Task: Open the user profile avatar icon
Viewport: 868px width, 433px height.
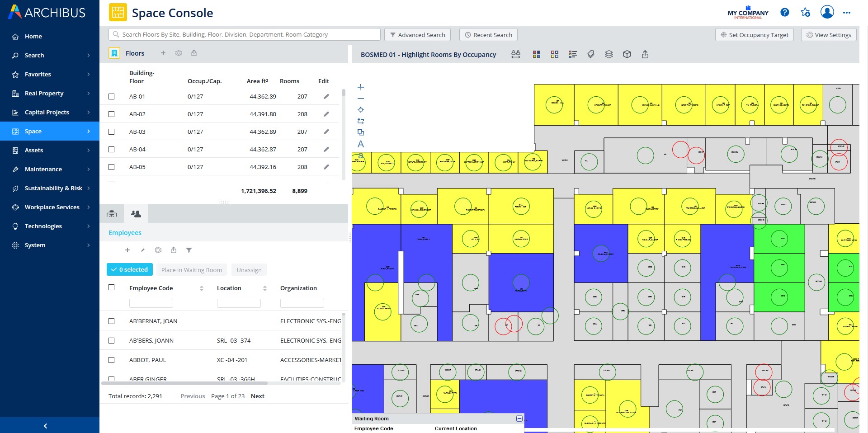Action: coord(827,12)
